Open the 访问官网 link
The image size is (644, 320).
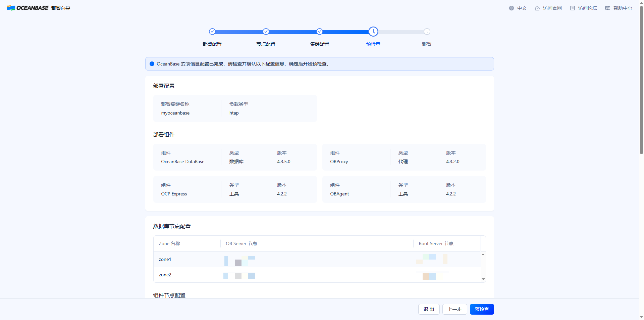(552, 8)
